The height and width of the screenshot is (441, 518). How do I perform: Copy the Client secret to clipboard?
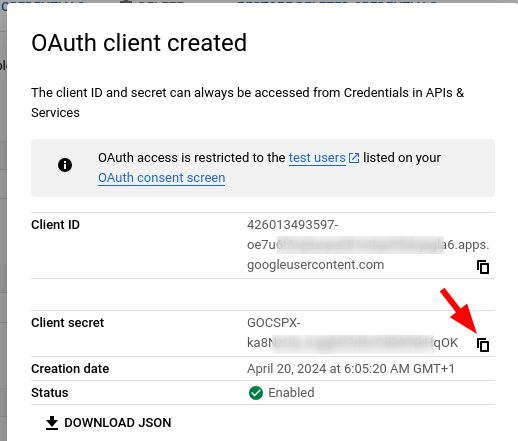(483, 345)
